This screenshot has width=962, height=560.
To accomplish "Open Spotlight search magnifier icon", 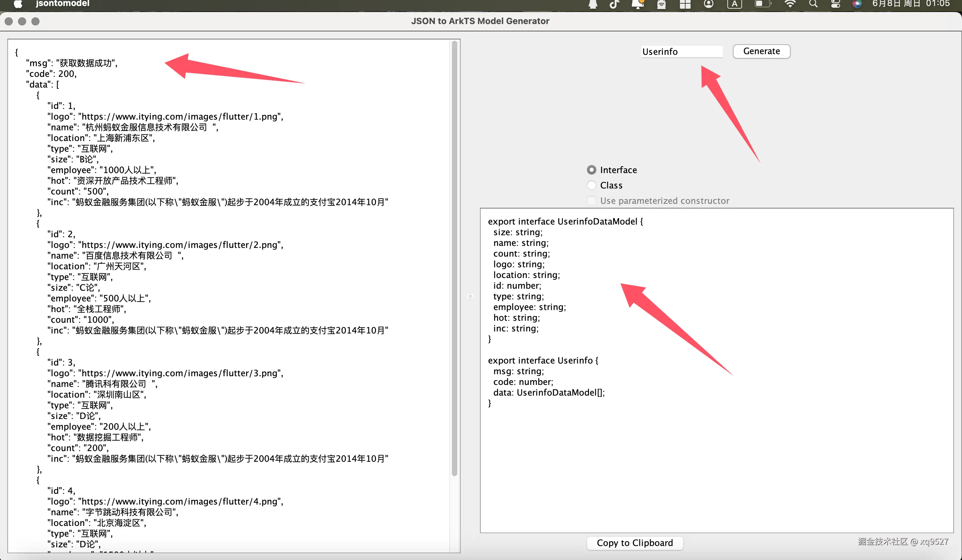I will coord(813,4).
